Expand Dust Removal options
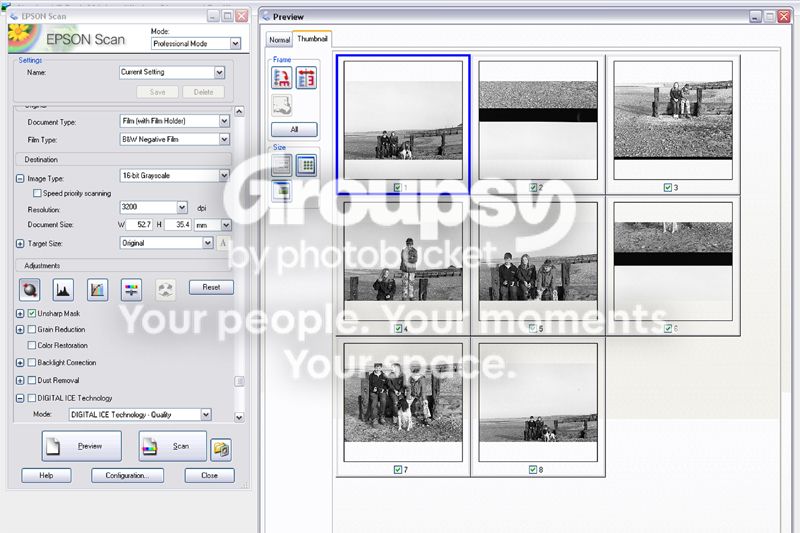 click(20, 380)
